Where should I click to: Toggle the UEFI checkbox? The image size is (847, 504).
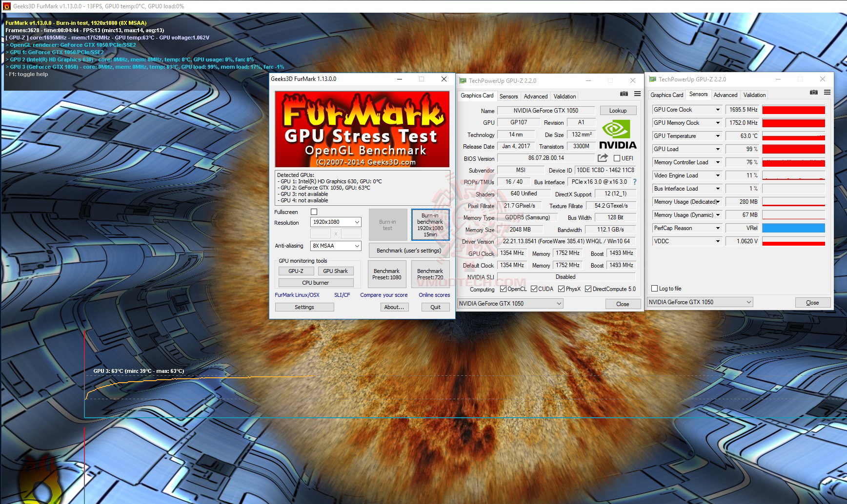pos(617,158)
